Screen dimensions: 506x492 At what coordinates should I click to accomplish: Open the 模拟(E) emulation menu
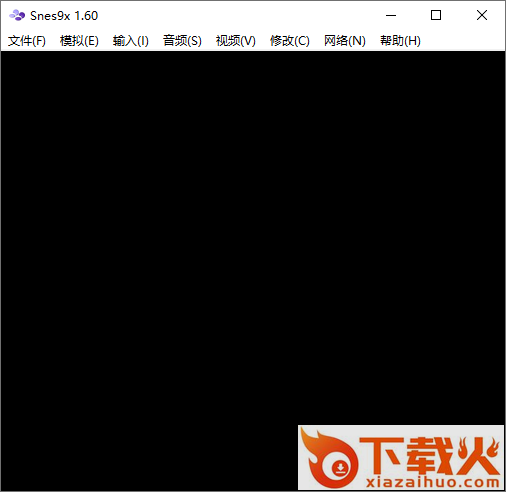79,41
